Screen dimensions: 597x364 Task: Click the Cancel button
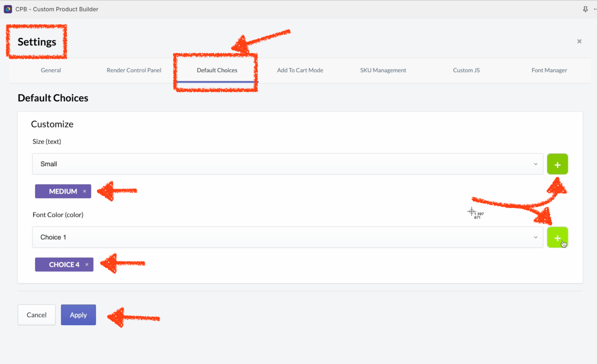pyautogui.click(x=37, y=315)
